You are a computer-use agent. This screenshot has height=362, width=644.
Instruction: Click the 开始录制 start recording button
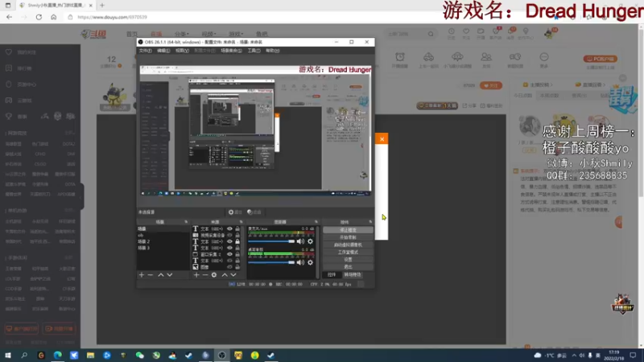coord(348,237)
